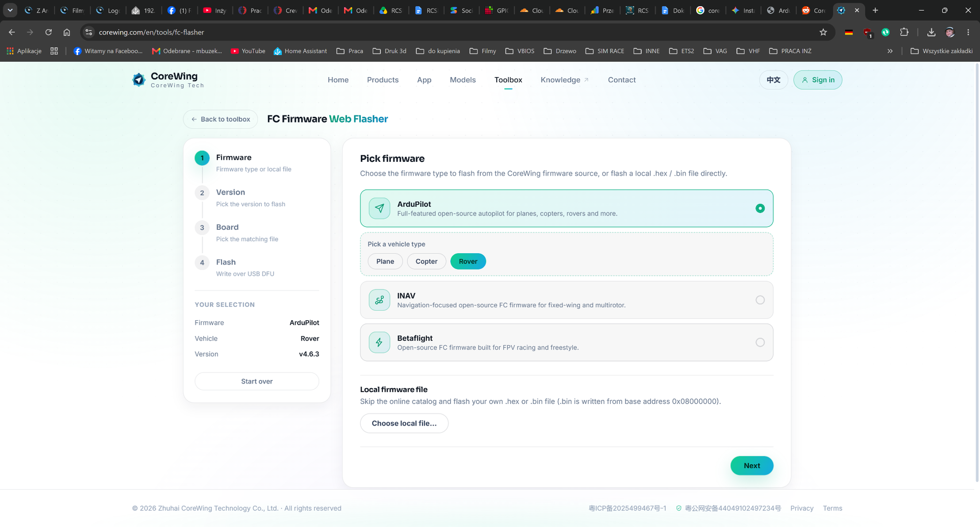Click the Sign in button

(818, 80)
